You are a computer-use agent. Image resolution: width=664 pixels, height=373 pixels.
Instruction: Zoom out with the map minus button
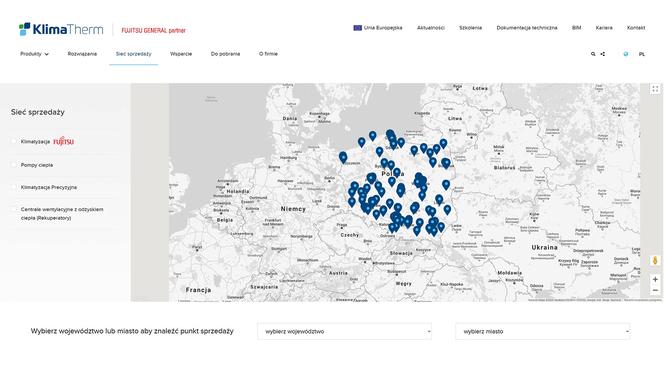(655, 290)
